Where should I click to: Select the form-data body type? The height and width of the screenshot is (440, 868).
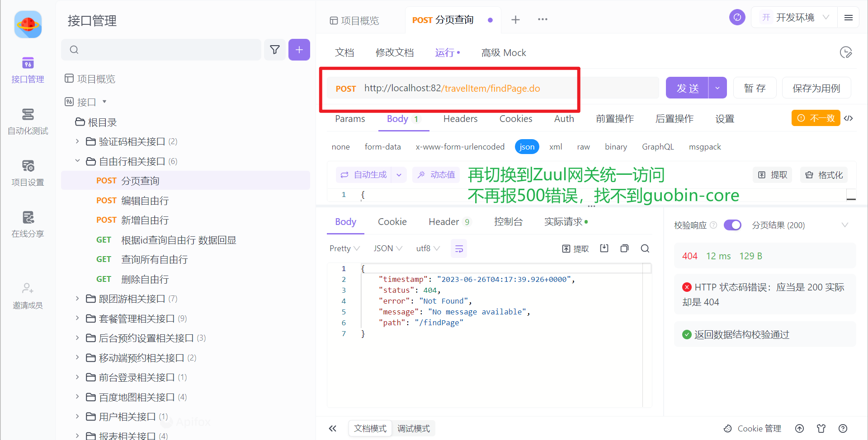[382, 147]
